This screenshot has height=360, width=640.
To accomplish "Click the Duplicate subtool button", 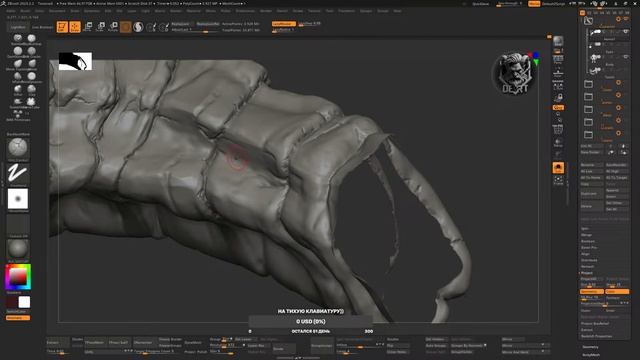I will coord(591,193).
